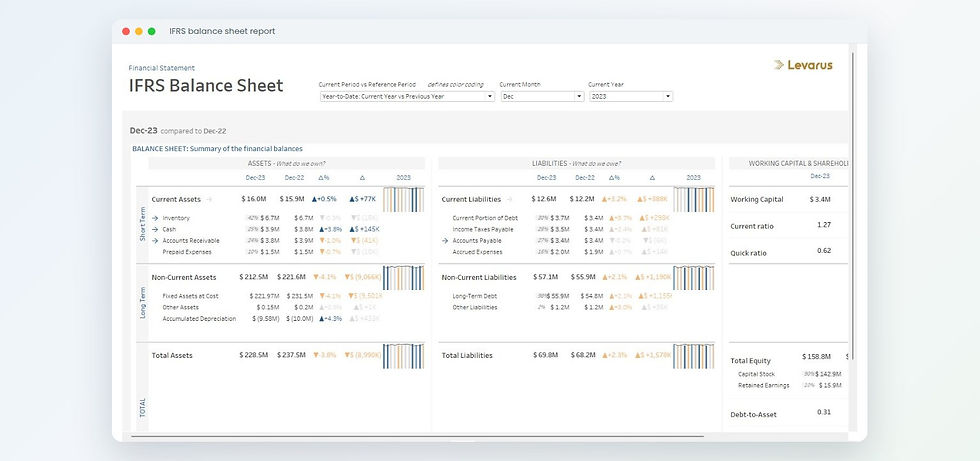Click the IFRS Balance Sheet title

pos(206,86)
